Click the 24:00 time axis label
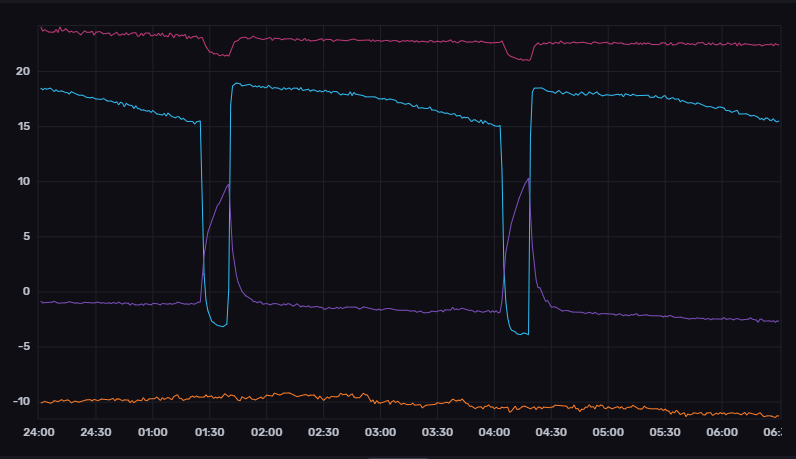This screenshot has height=459, width=796. (x=38, y=432)
